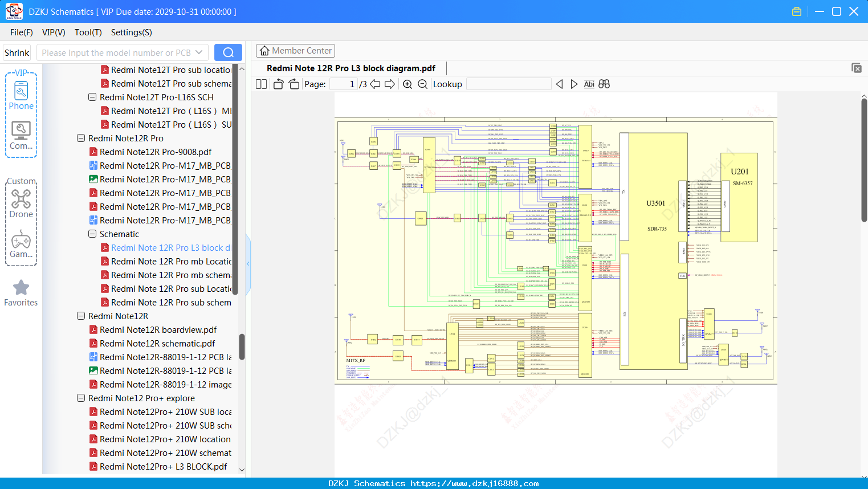Image resolution: width=868 pixels, height=489 pixels.
Task: Open Redmi Note12R Pro-9008.pdf
Action: click(150, 152)
